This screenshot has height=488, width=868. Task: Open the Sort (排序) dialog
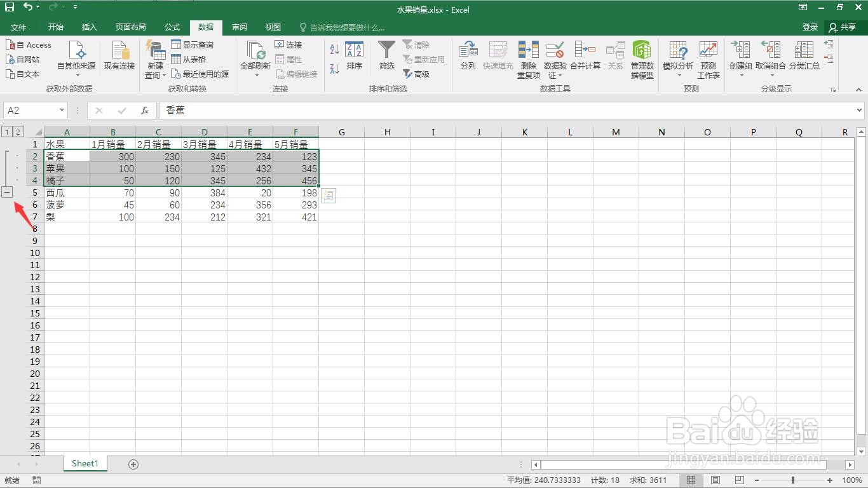click(355, 56)
